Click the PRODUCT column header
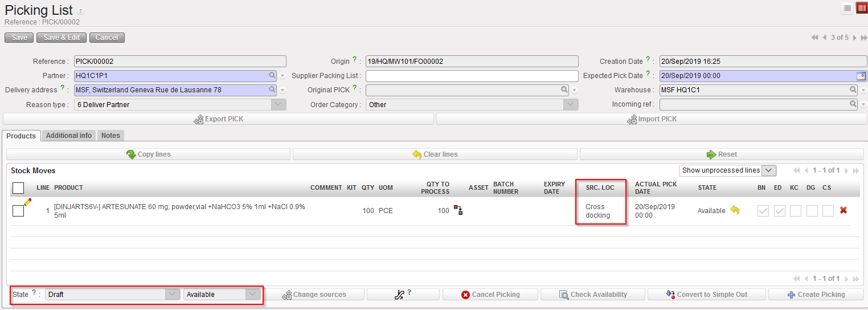Image resolution: width=868 pixels, height=310 pixels. pyautogui.click(x=68, y=187)
